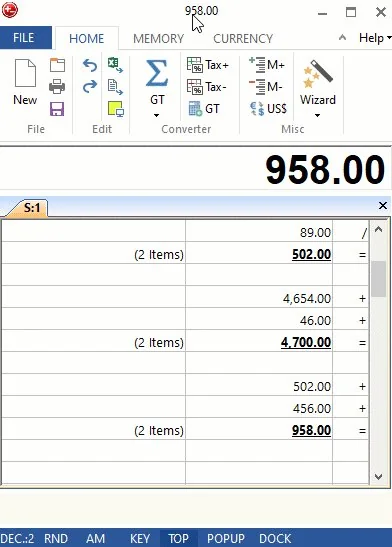The height and width of the screenshot is (547, 392).
Task: Redo the last undone entry
Action: 90,86
